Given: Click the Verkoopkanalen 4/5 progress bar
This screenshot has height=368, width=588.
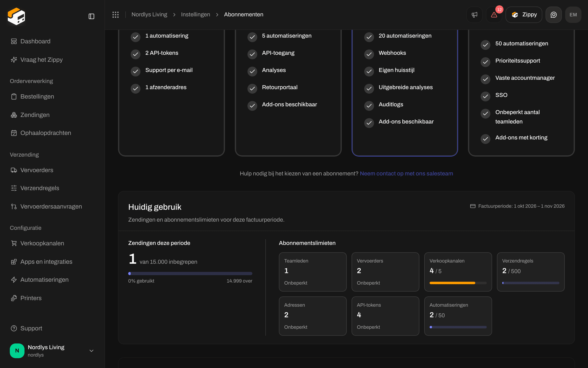Looking at the screenshot, I should point(458,283).
